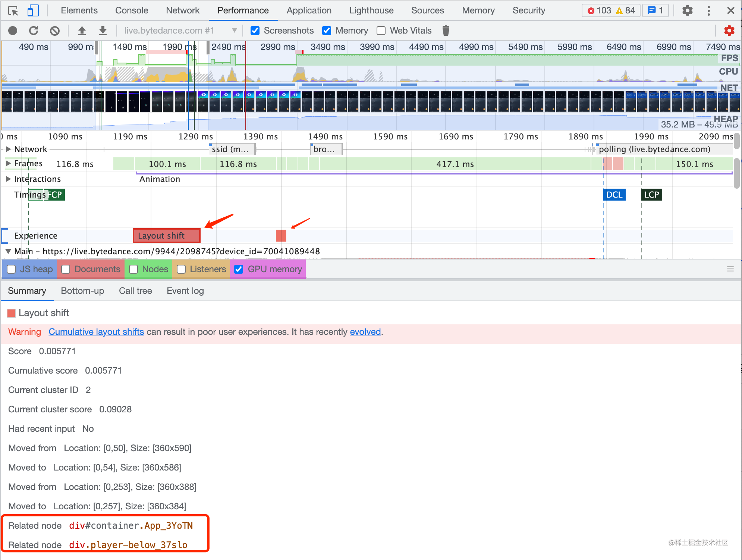Viewport: 742px width, 560px height.
Task: Click the trash collect garbage icon
Action: 446,31
